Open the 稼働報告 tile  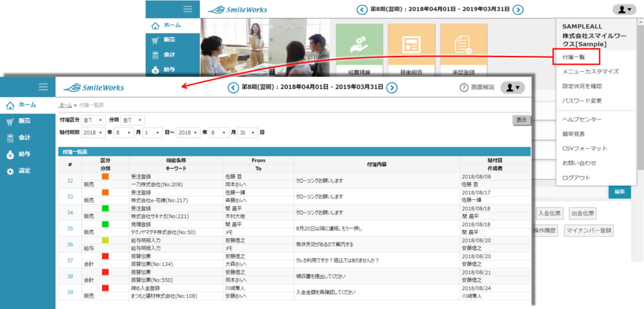(411, 50)
